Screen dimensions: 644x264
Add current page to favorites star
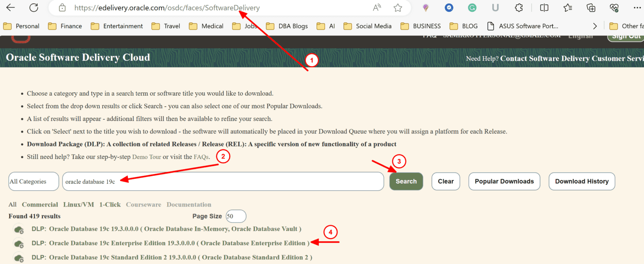pyautogui.click(x=397, y=8)
